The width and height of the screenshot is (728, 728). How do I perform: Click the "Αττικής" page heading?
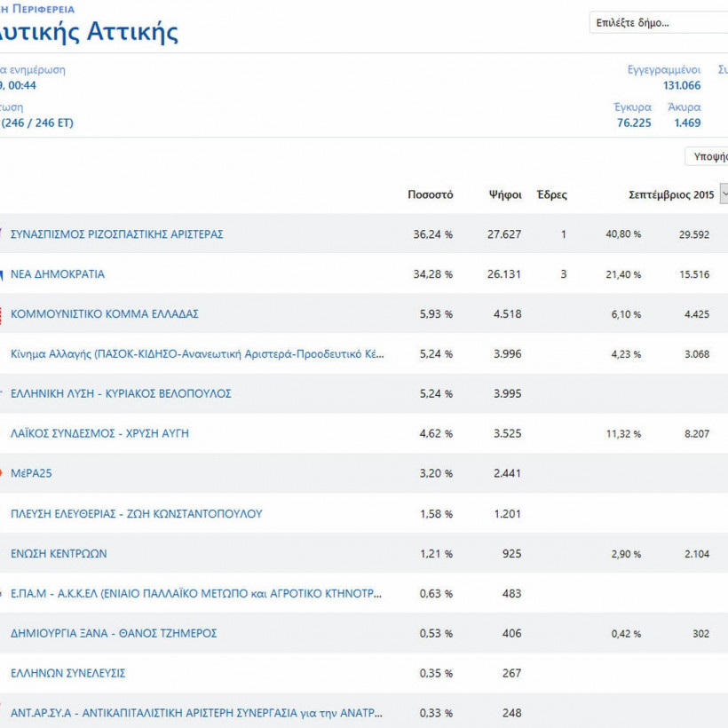pyautogui.click(x=132, y=32)
